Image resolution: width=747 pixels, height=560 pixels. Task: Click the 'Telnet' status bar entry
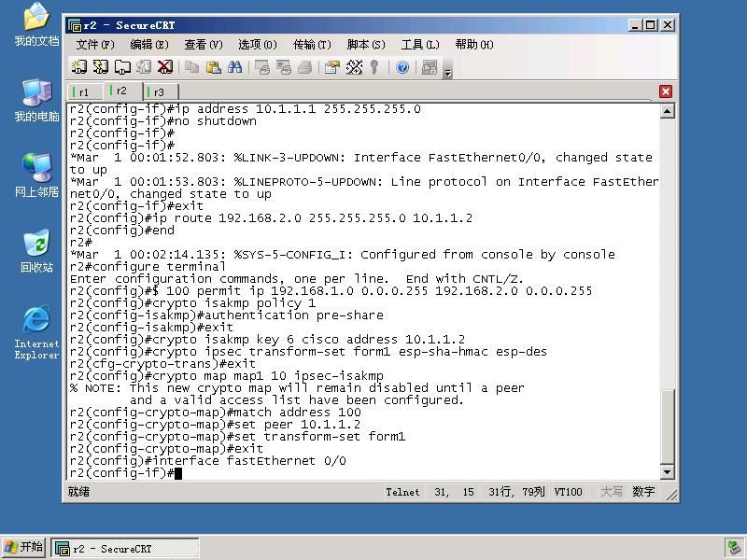402,492
